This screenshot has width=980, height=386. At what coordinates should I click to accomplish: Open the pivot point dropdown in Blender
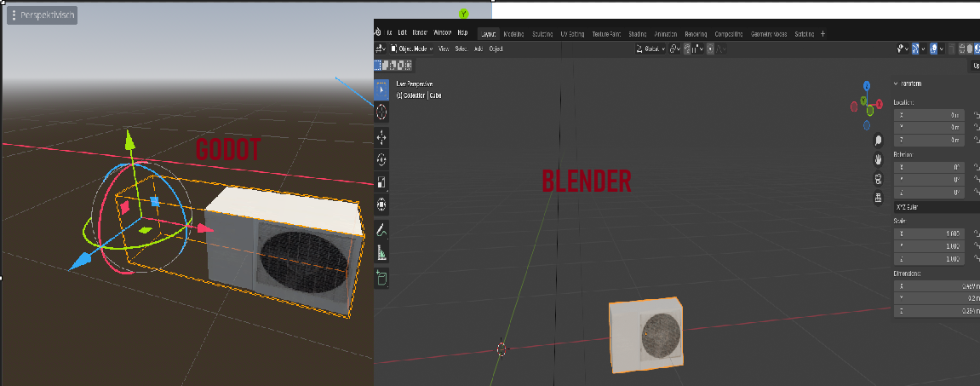(674, 49)
